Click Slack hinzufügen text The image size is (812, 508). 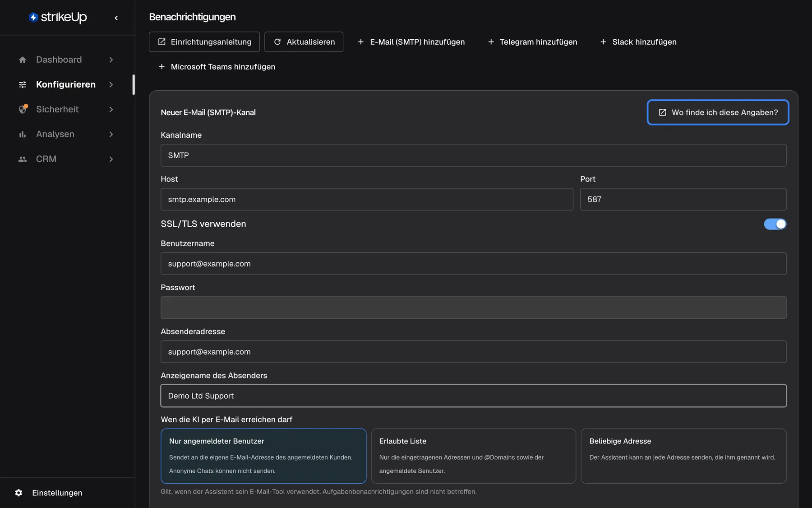click(x=644, y=42)
